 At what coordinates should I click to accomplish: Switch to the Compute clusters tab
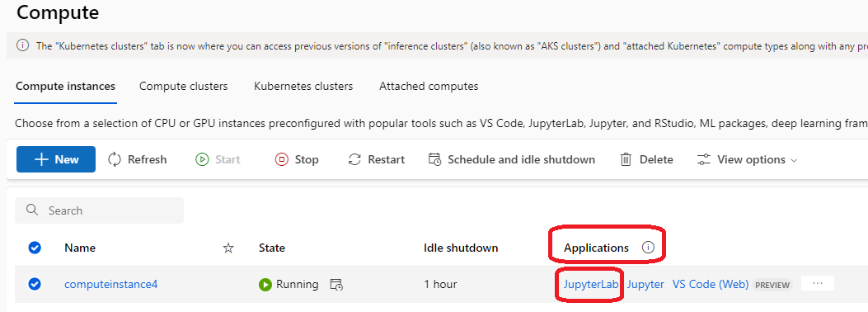183,87
